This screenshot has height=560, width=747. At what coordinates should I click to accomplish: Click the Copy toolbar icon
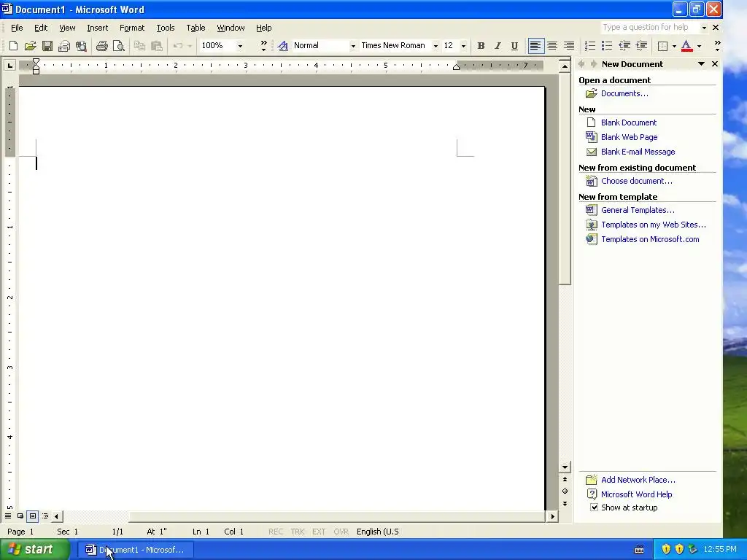pos(139,46)
